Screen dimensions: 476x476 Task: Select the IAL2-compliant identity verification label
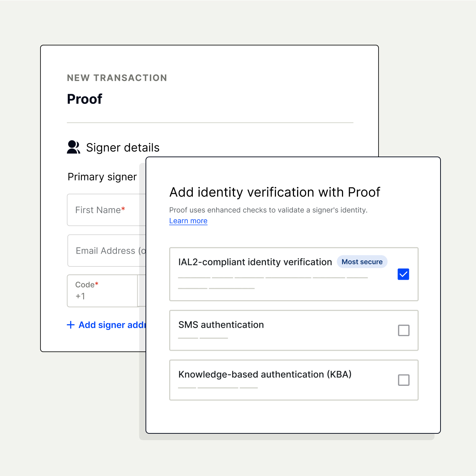pyautogui.click(x=255, y=262)
